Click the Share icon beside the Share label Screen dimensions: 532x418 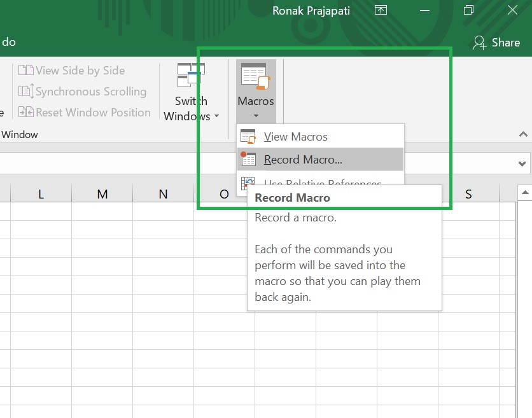coord(479,43)
